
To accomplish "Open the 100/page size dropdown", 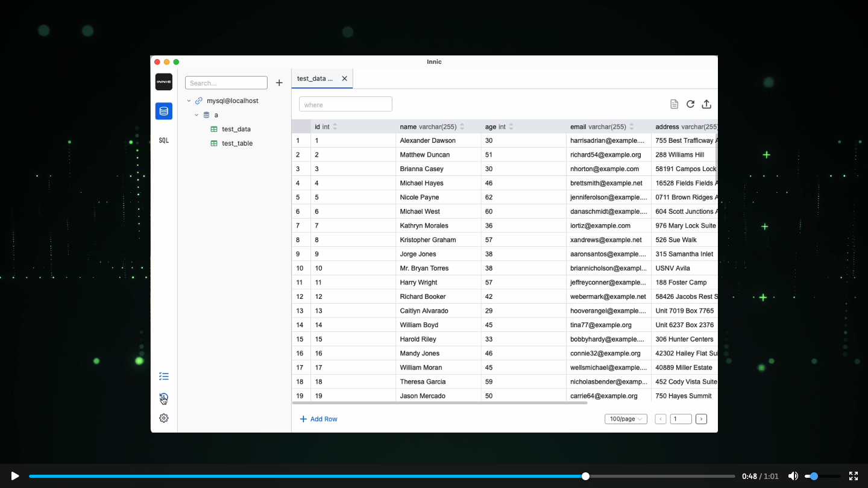I will (626, 419).
